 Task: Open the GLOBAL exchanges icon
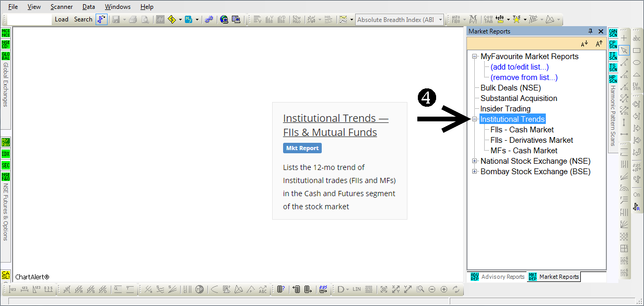[x=6, y=56]
